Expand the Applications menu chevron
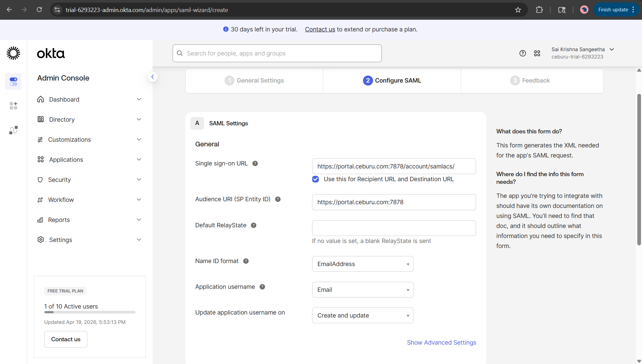642x364 pixels. (x=139, y=159)
